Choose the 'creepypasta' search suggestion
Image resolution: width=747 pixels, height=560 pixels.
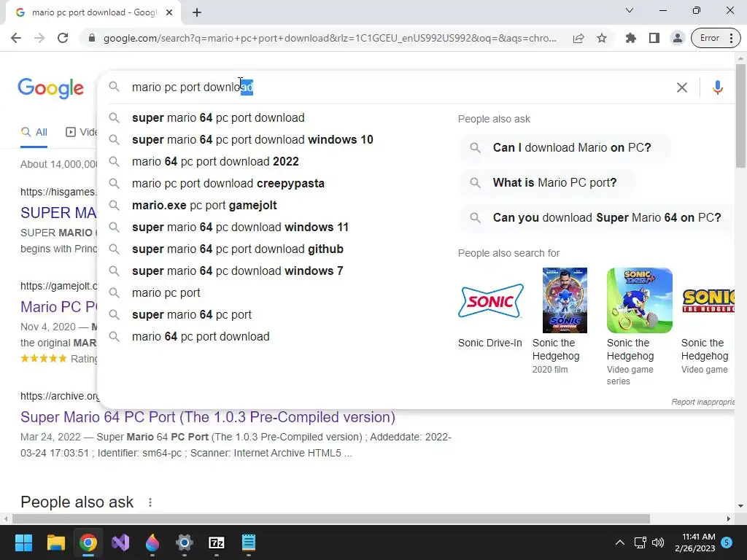tap(228, 183)
